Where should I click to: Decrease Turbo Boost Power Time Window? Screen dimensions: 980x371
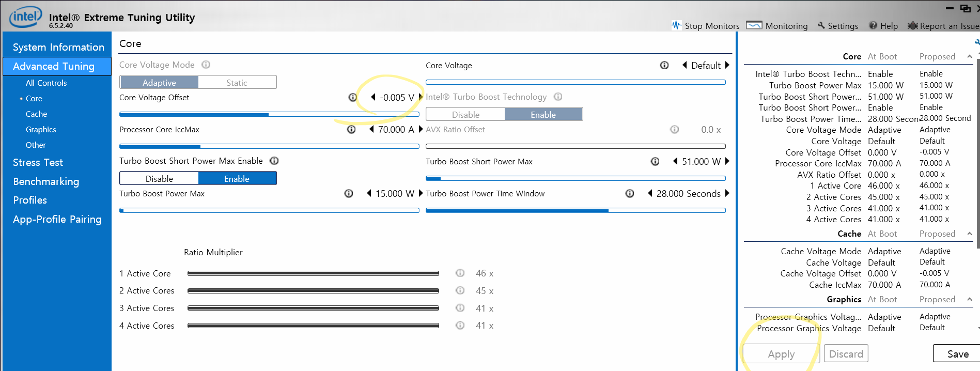tap(650, 193)
